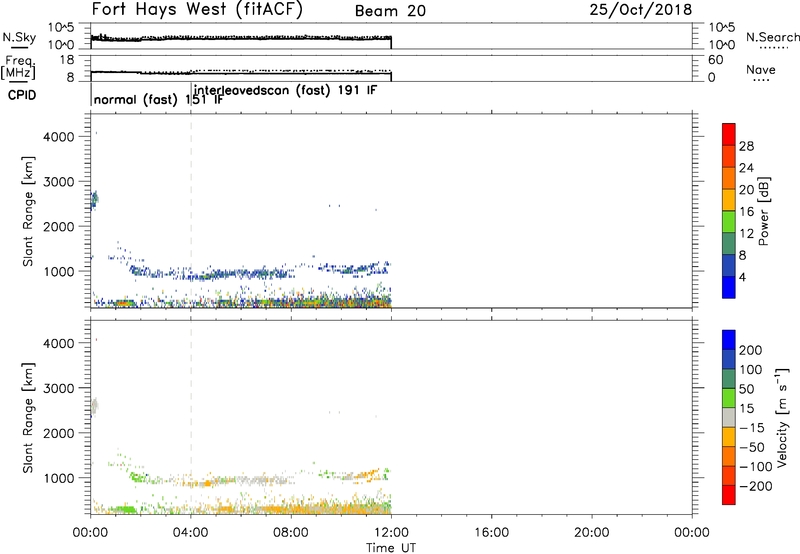Click the power echo cluster near 2600 km

click(94, 199)
